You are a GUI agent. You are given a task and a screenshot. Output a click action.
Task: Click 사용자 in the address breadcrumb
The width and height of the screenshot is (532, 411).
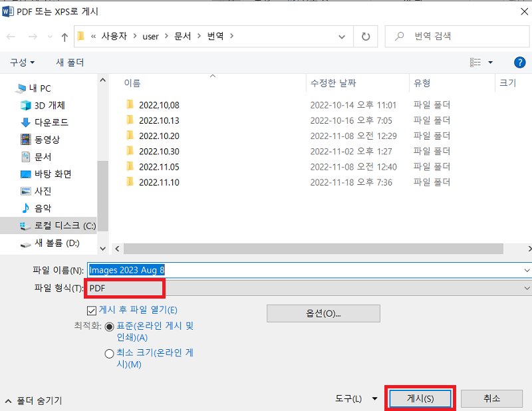[x=114, y=36]
